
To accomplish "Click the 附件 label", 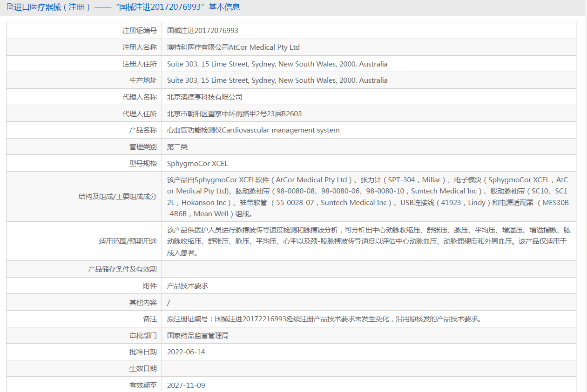I will pyautogui.click(x=150, y=286).
